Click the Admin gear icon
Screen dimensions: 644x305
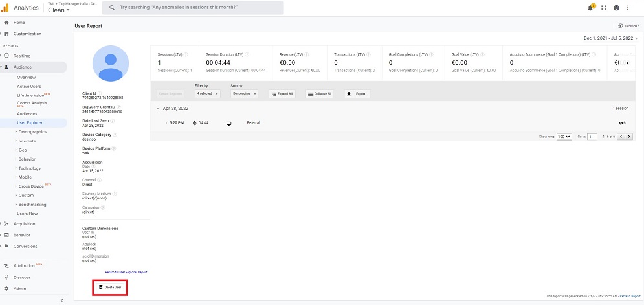point(6,289)
